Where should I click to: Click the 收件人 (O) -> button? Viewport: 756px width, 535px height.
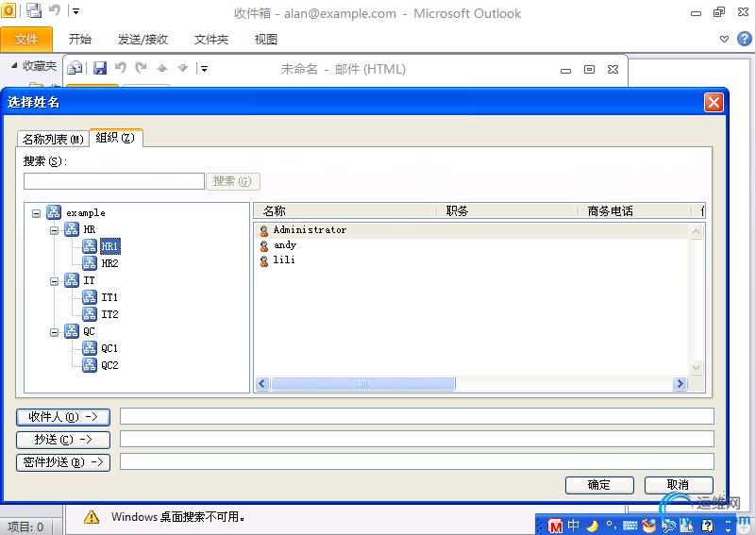63,417
